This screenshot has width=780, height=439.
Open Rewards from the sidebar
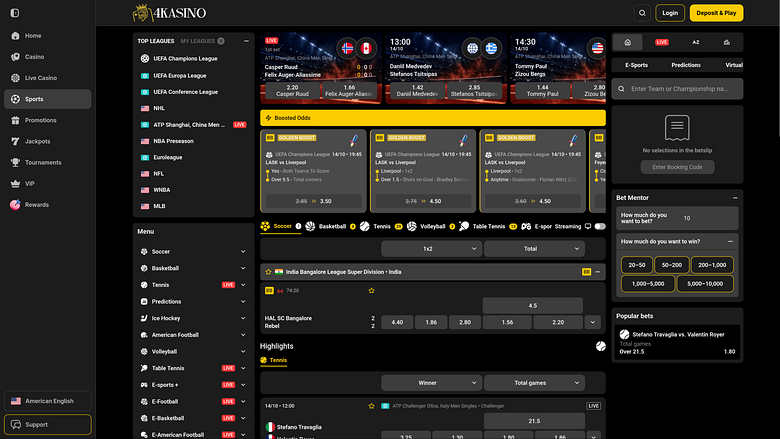(48, 205)
